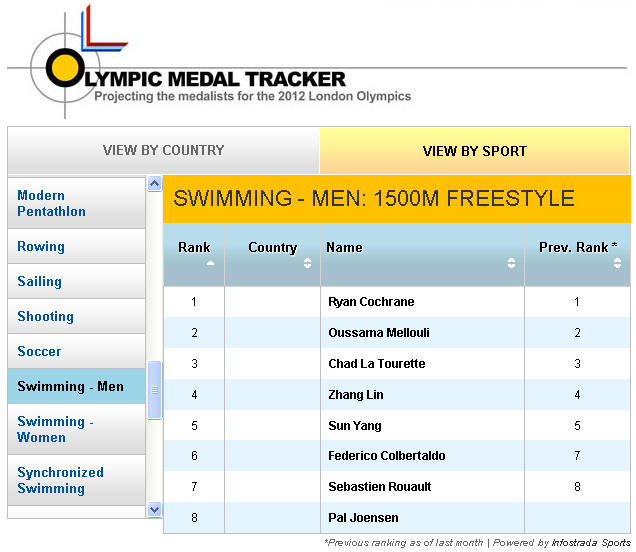636x552 pixels.
Task: Select Modern Pentathlon in sports list
Action: click(52, 203)
